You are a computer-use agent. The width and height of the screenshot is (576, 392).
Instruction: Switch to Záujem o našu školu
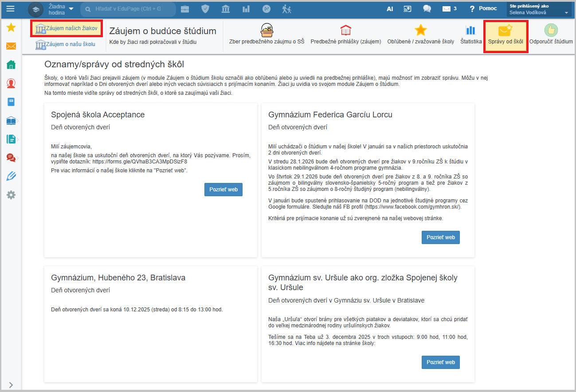pyautogui.click(x=66, y=44)
